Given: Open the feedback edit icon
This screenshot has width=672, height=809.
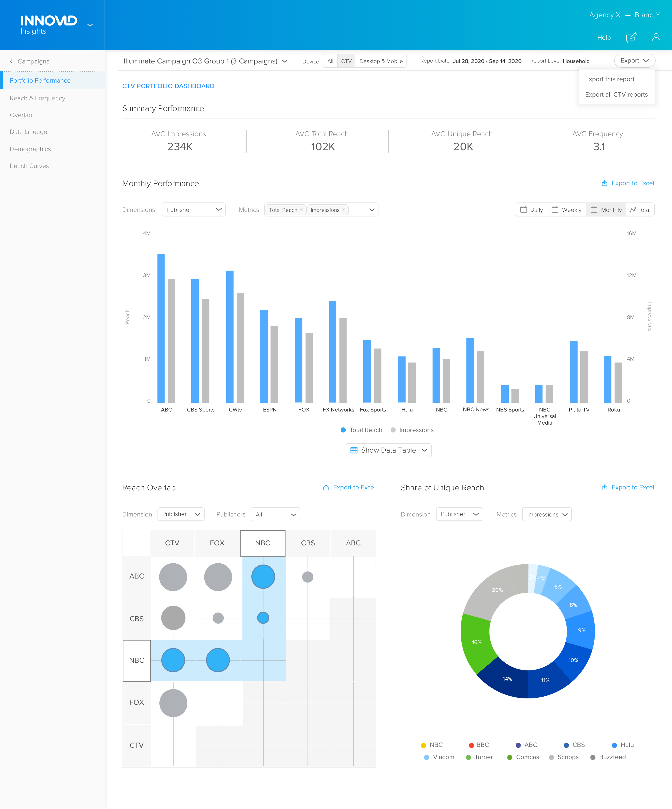Looking at the screenshot, I should pyautogui.click(x=631, y=37).
